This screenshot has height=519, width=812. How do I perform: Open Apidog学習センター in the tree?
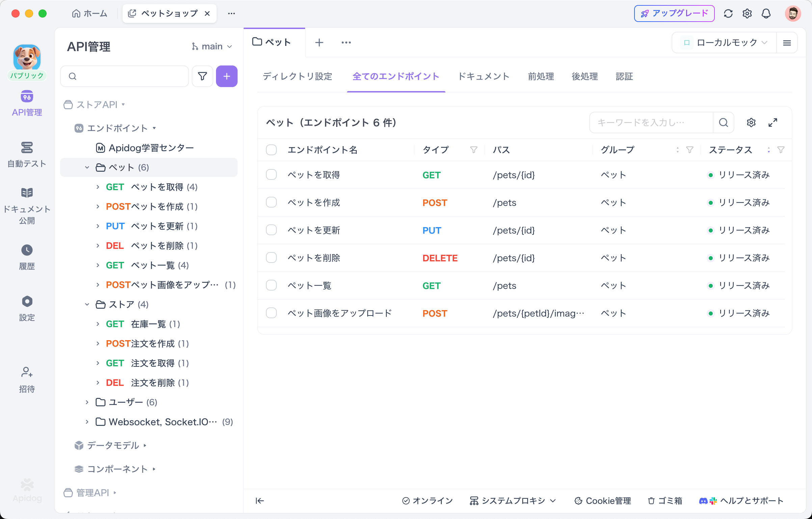(x=144, y=148)
